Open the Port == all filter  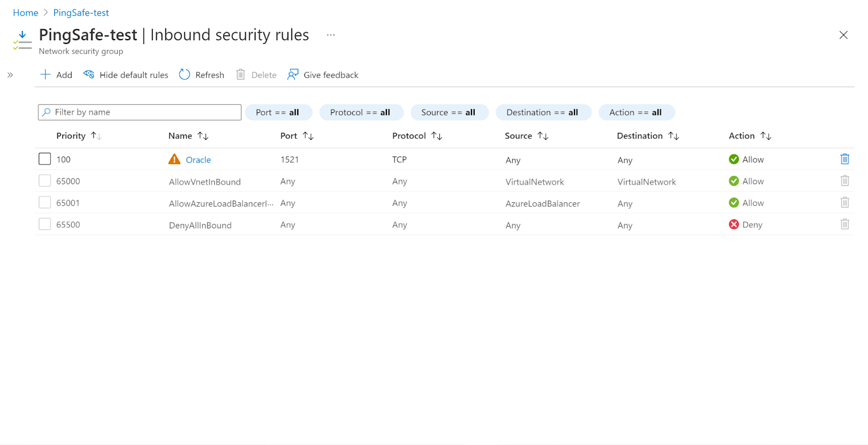[278, 112]
